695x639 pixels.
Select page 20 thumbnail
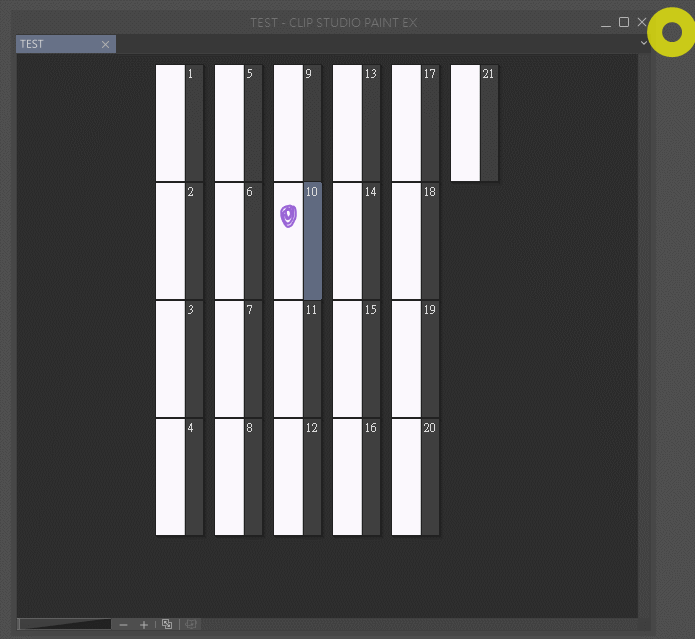[406, 477]
